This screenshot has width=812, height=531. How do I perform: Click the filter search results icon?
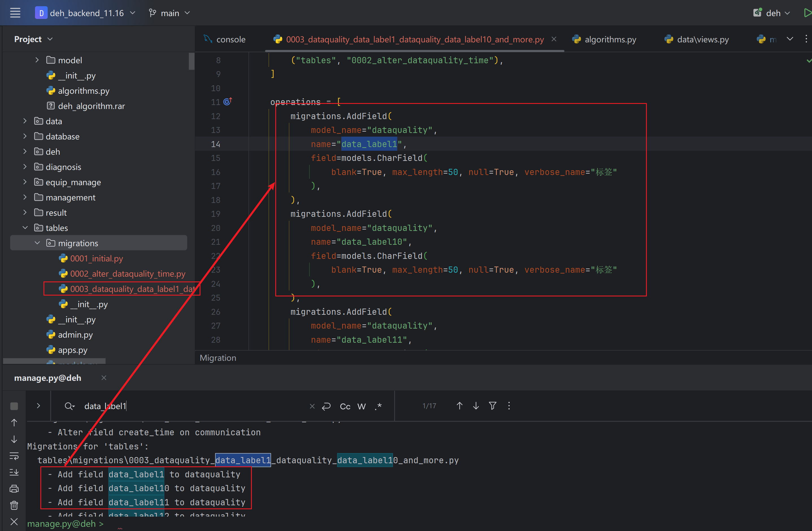point(492,405)
